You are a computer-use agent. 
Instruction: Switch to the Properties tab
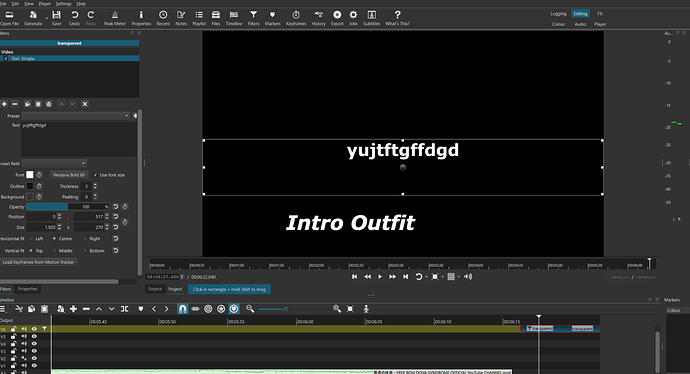pyautogui.click(x=27, y=289)
